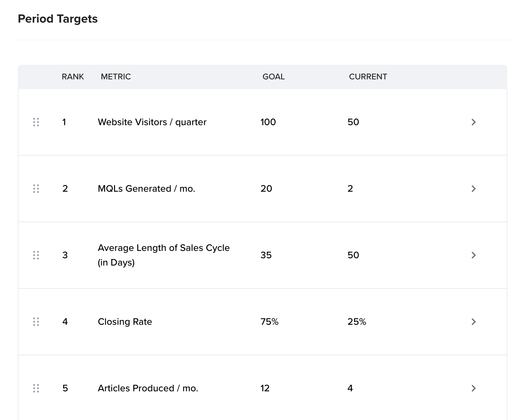Screen dimensions: 514x420
Task: Open Website Visitors / quarter details chevron
Action: tap(474, 122)
